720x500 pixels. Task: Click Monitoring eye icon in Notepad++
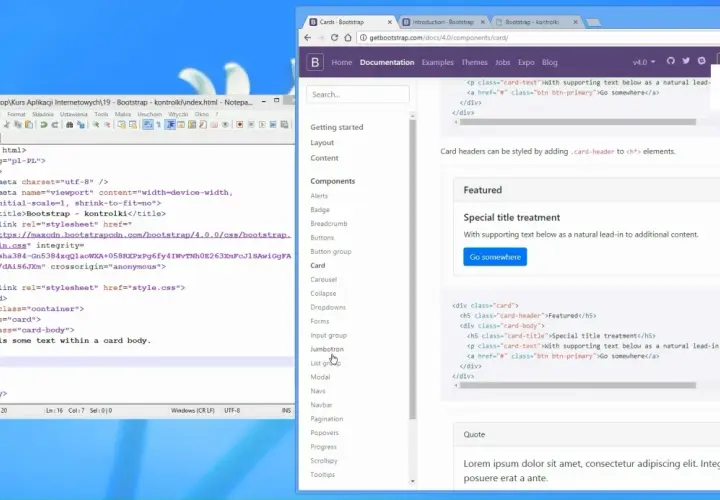225,124
